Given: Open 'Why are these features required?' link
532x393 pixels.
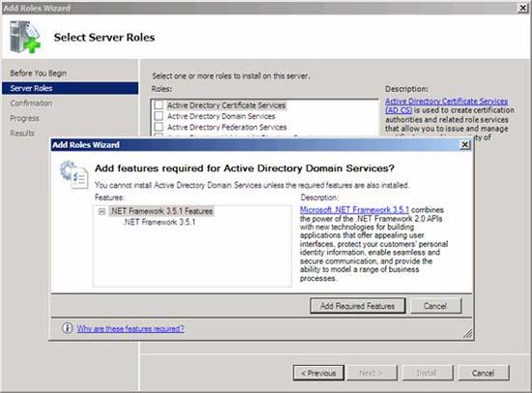Looking at the screenshot, I should coord(131,329).
